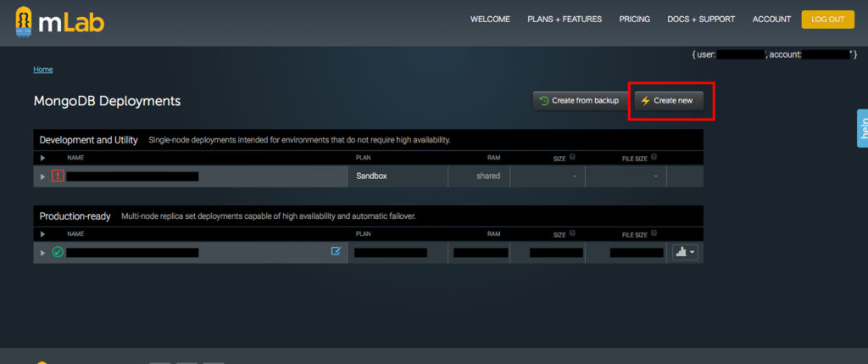868x364 pixels.
Task: Open FILE SIZE help icon in Development table
Action: 654,157
